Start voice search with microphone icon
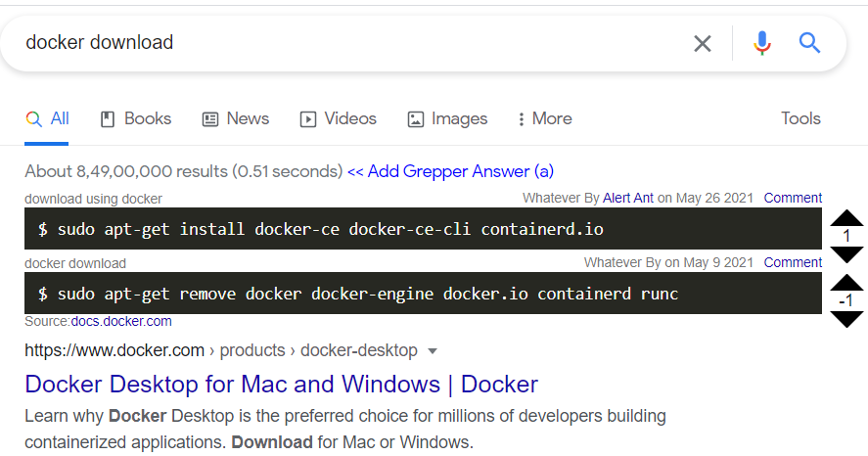The width and height of the screenshot is (868, 456). click(762, 43)
